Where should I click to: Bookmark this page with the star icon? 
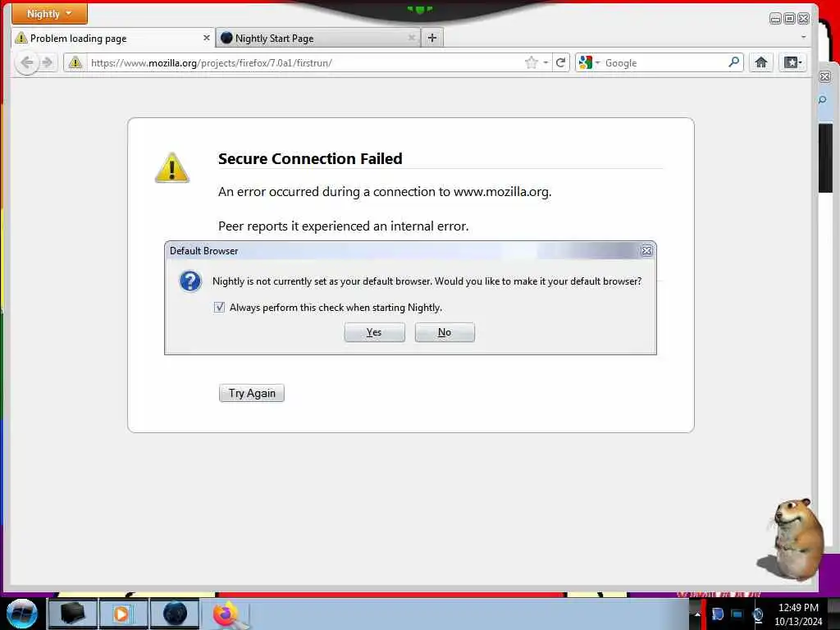531,62
